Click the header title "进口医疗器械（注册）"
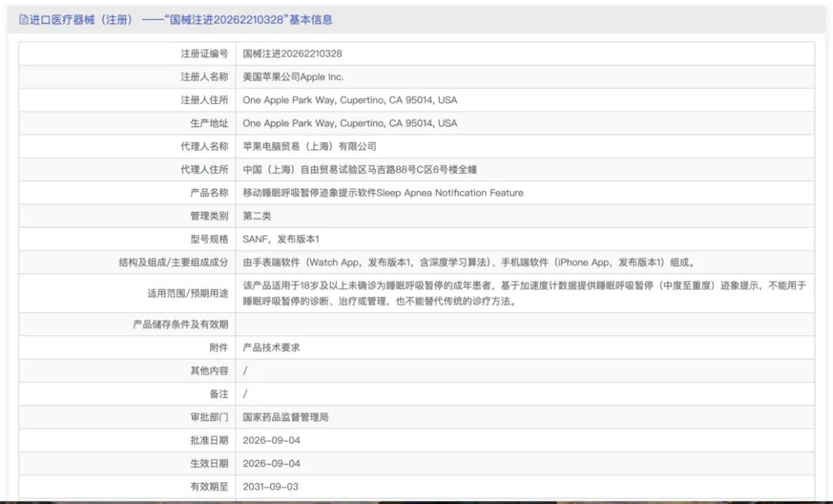The width and height of the screenshot is (833, 504). pos(81,20)
